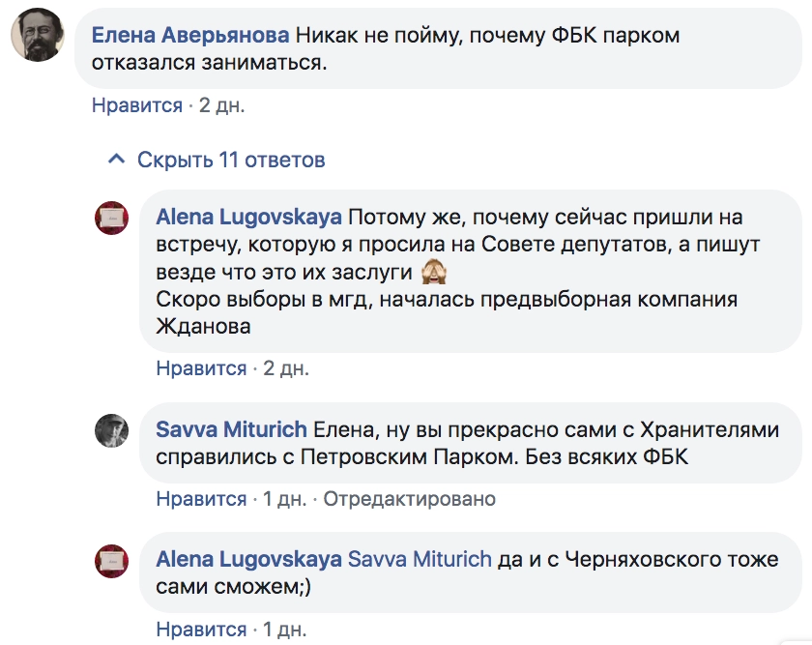812x645 pixels.
Task: Click Alena Lugovskaya's avatar on first reply
Action: click(112, 220)
